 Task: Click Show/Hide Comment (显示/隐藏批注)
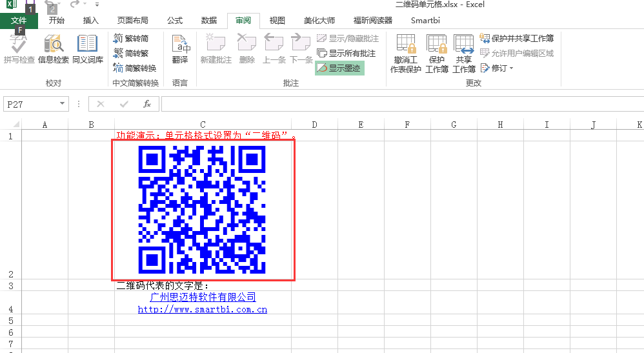point(348,39)
